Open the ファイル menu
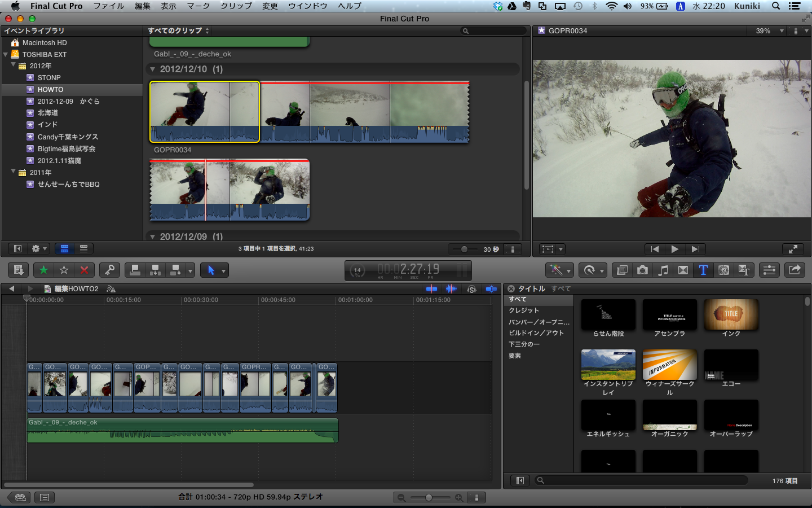Viewport: 812px width, 508px height. click(x=109, y=6)
